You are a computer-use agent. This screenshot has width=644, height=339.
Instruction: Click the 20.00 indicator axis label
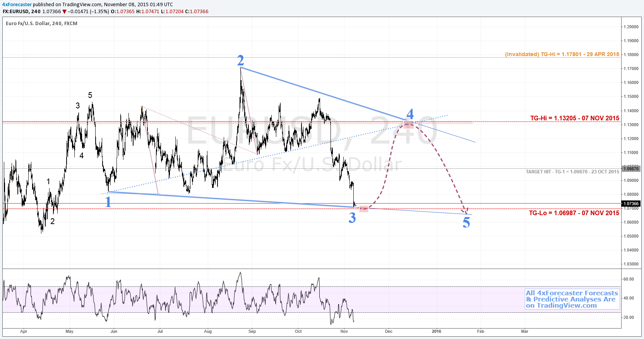(629, 317)
